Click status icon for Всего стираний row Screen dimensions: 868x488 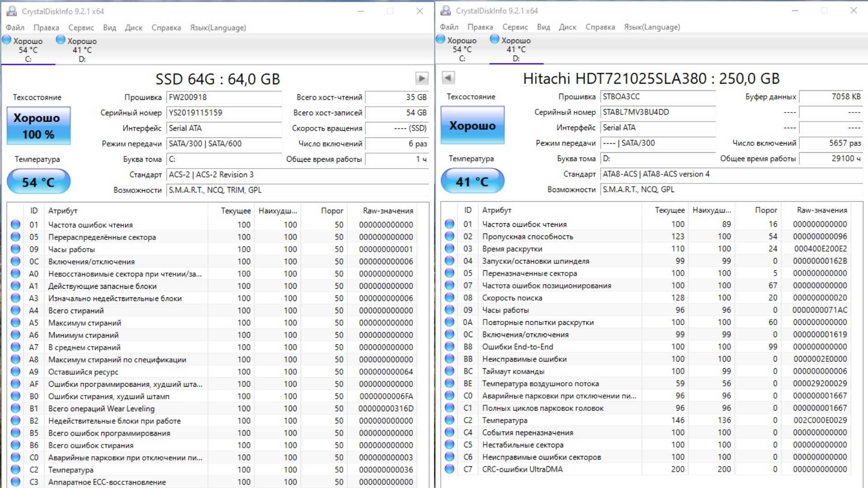(x=15, y=310)
